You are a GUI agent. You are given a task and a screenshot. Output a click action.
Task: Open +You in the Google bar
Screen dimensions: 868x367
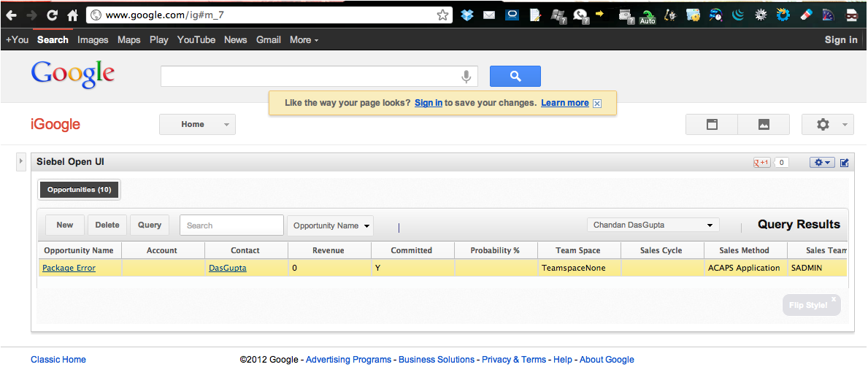[x=18, y=40]
